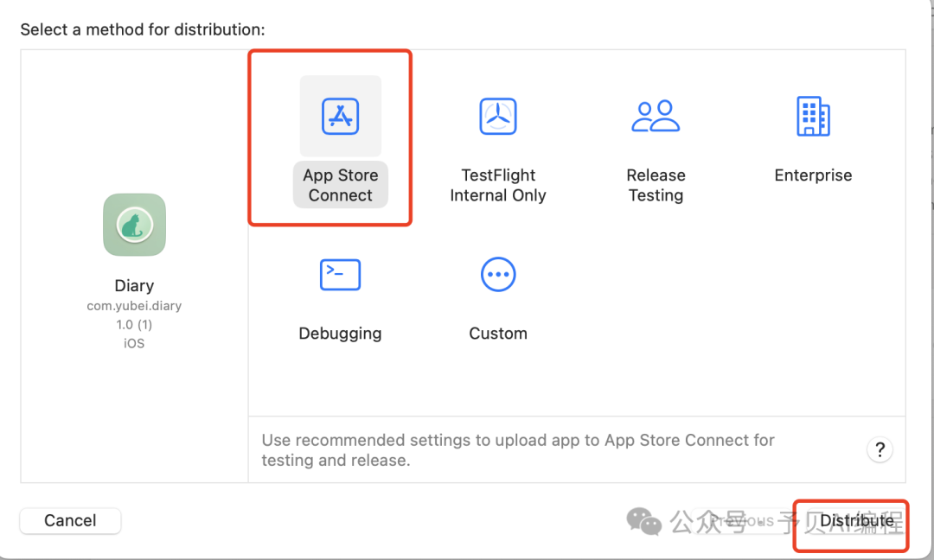The height and width of the screenshot is (560, 934).
Task: Choose the Debugging terminal icon
Action: 340,275
